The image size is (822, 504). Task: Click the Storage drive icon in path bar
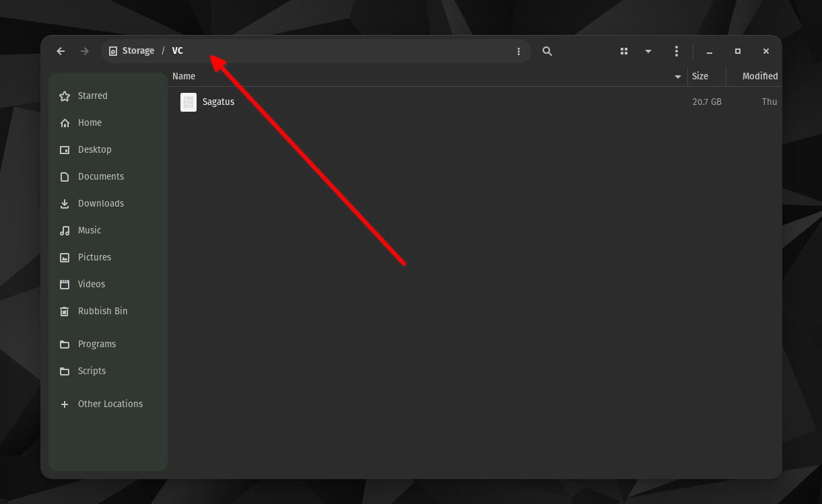coord(113,51)
